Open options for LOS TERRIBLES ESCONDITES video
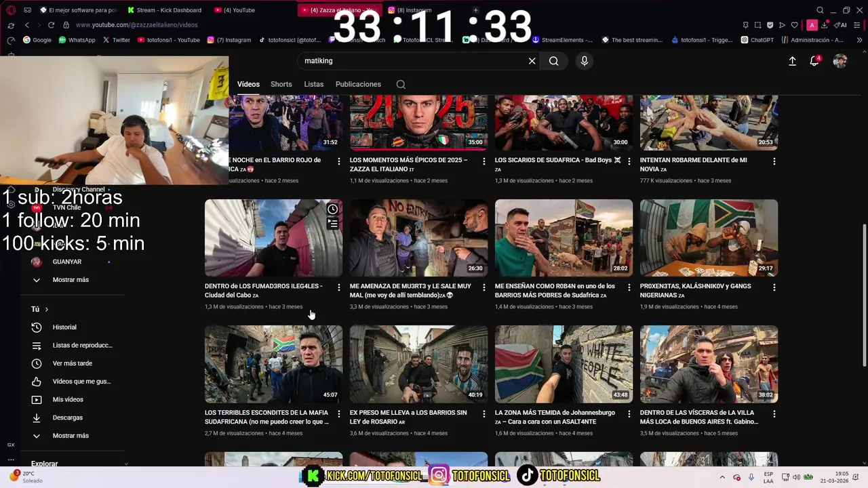The image size is (868, 488). [339, 413]
